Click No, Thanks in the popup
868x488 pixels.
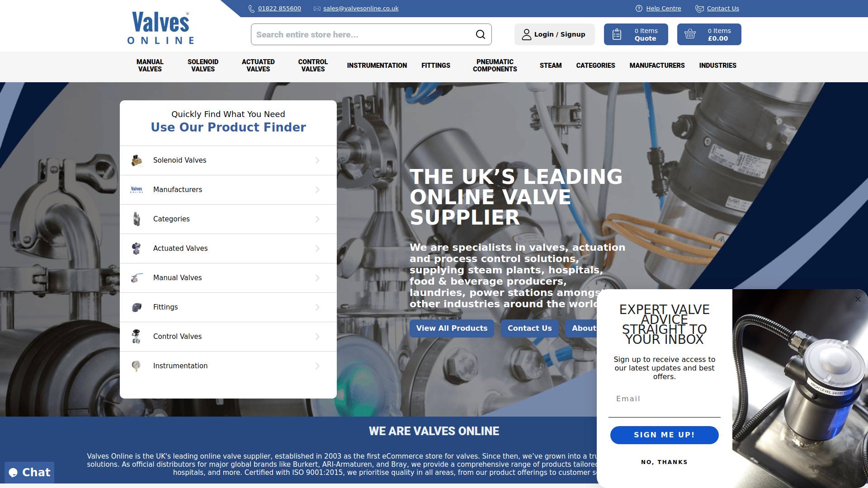click(x=664, y=462)
